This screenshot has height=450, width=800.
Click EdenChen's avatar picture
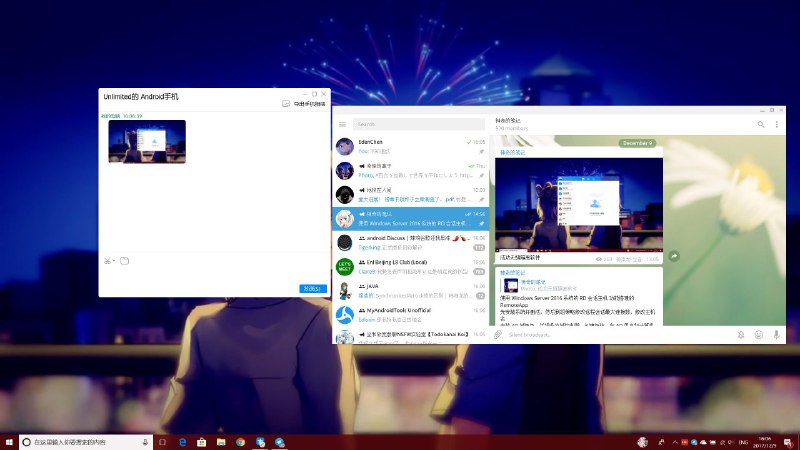click(x=345, y=147)
